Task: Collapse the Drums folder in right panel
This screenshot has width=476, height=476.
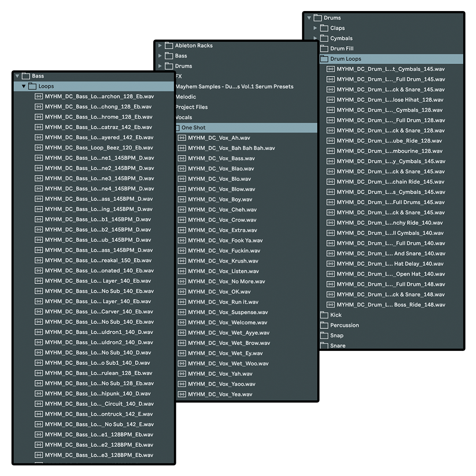Action: 309,18
